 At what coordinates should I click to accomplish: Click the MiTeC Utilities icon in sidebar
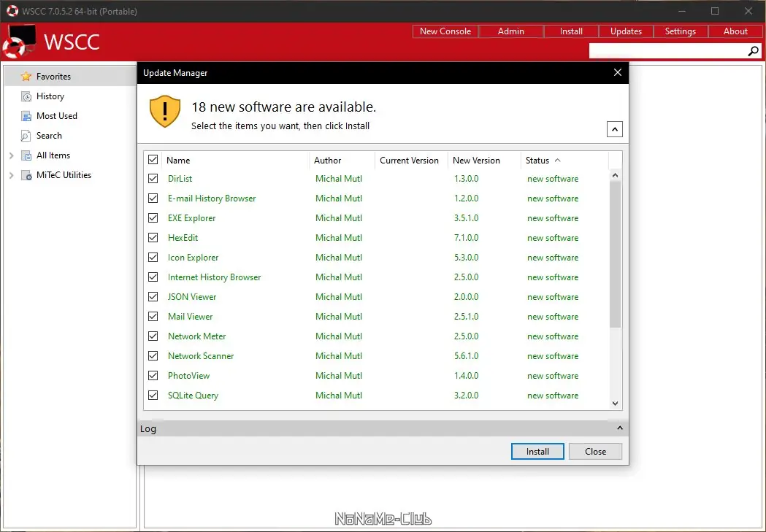click(26, 175)
